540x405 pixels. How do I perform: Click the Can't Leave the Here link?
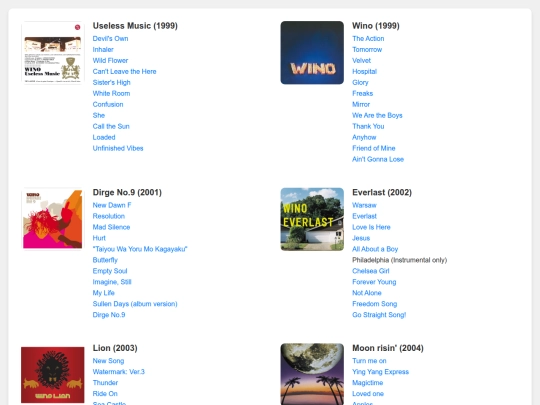point(124,72)
